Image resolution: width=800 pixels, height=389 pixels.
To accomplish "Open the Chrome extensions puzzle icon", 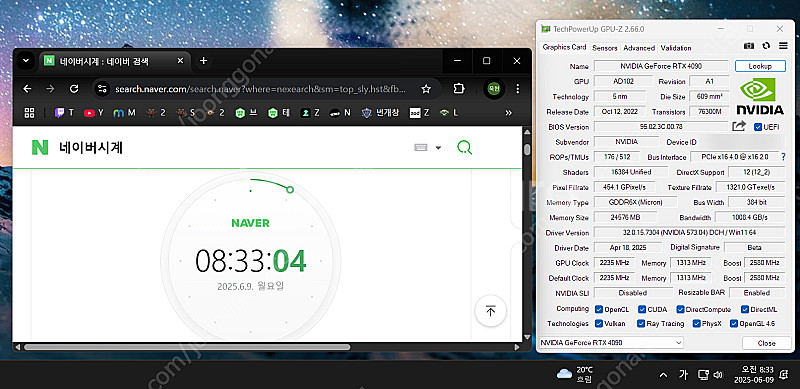I will pos(459,89).
